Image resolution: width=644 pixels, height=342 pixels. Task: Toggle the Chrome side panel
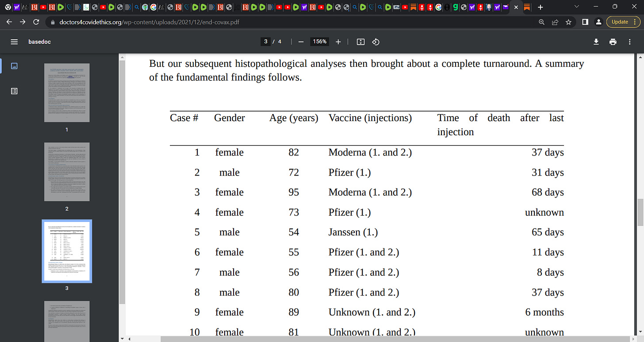click(585, 22)
